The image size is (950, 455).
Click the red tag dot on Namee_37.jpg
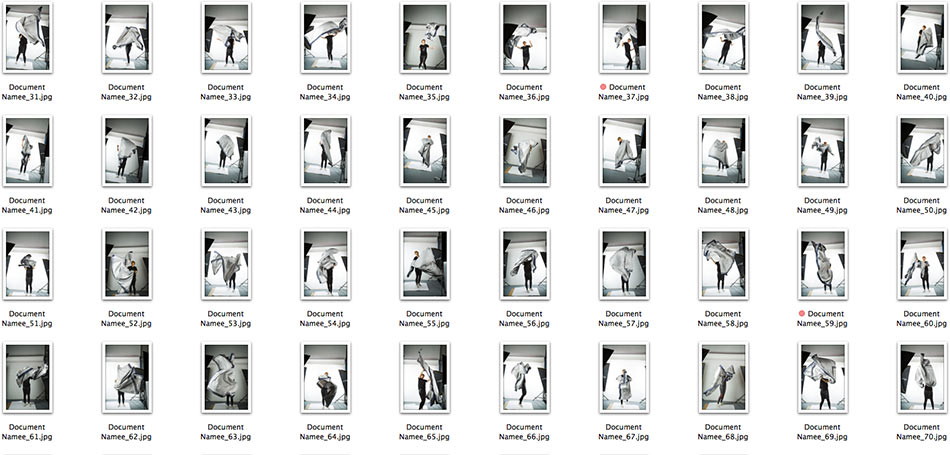[603, 88]
